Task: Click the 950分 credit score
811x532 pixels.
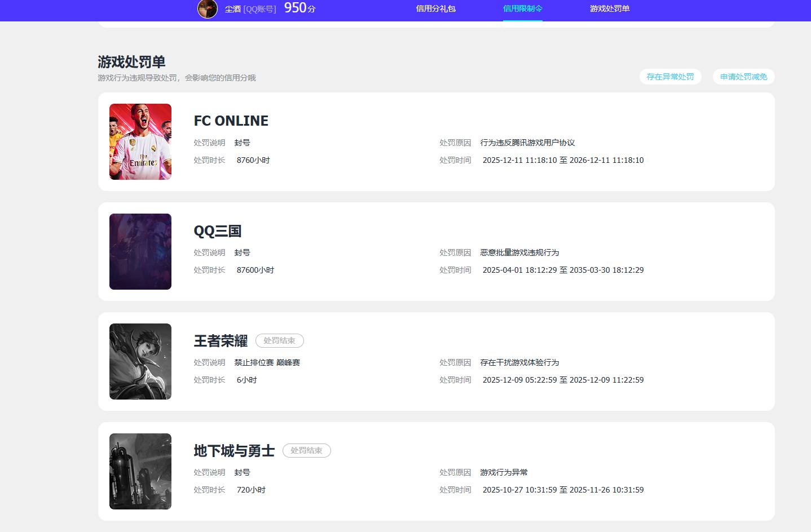Action: [x=299, y=8]
